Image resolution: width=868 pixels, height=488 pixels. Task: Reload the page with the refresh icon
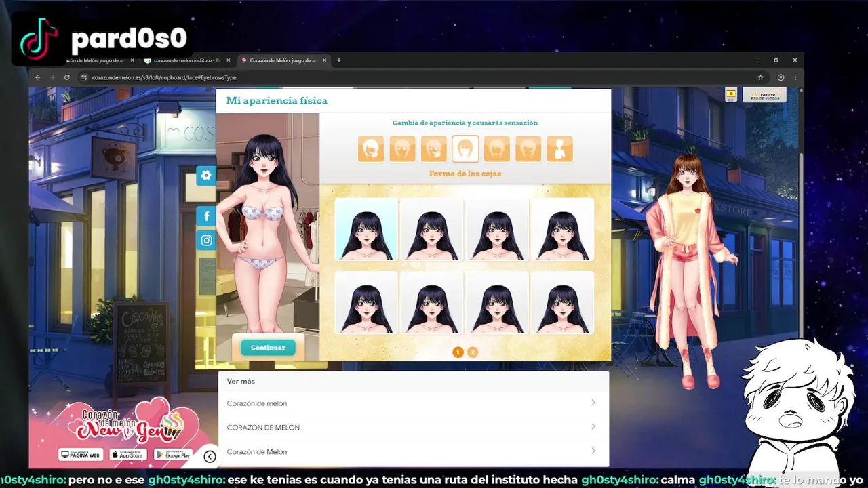(x=66, y=77)
